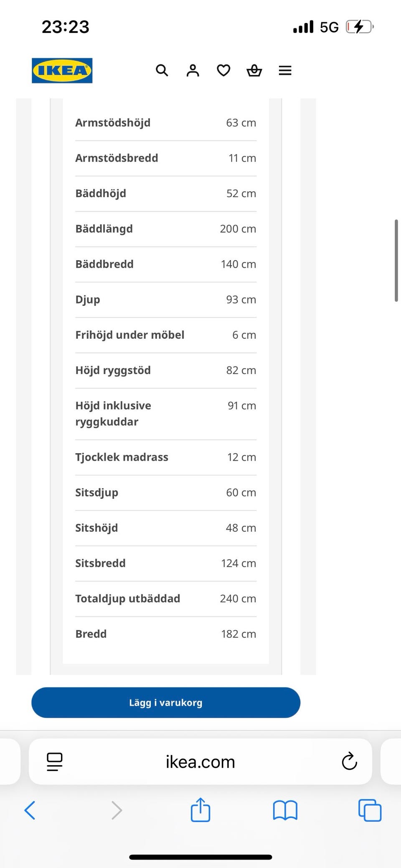Open the hamburger menu
Viewport: 401px width, 868px height.
pos(285,70)
